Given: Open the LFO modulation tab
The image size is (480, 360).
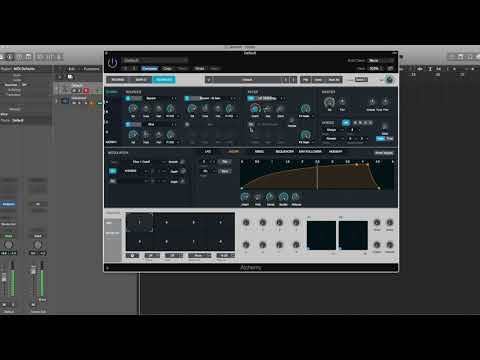Looking at the screenshot, I should point(208,152).
